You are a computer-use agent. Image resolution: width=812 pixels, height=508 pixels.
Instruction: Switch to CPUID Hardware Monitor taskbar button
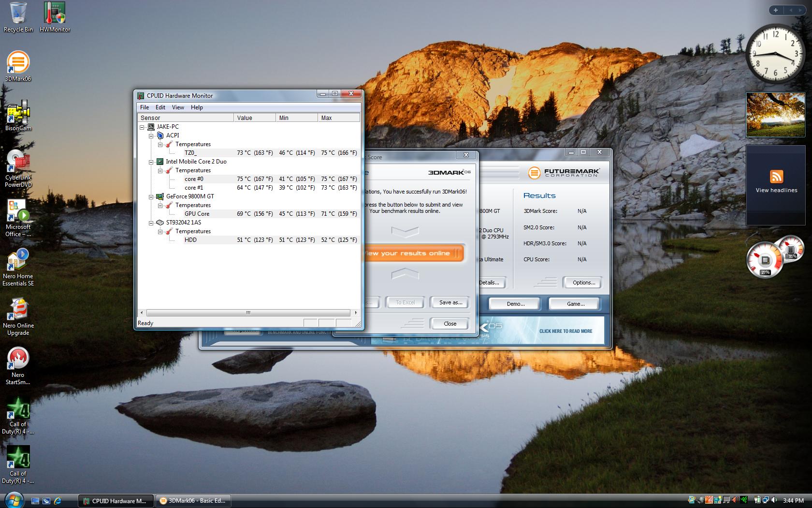[116, 501]
